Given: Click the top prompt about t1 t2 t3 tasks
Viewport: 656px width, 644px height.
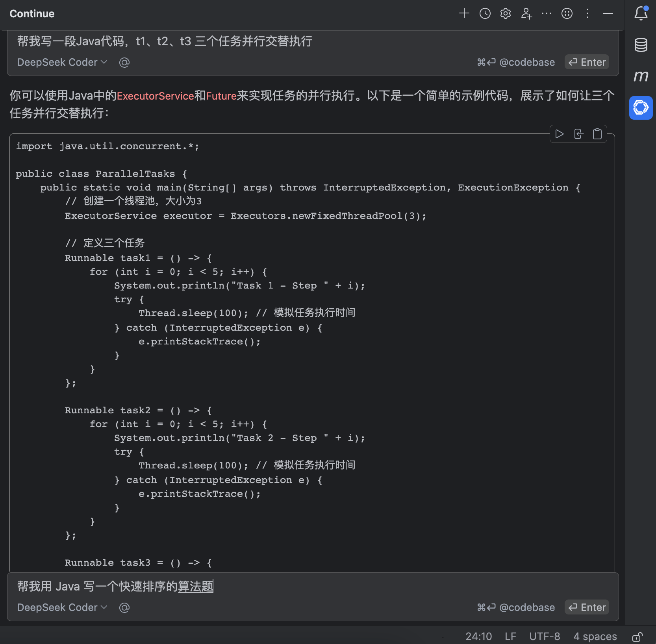Looking at the screenshot, I should pos(165,41).
